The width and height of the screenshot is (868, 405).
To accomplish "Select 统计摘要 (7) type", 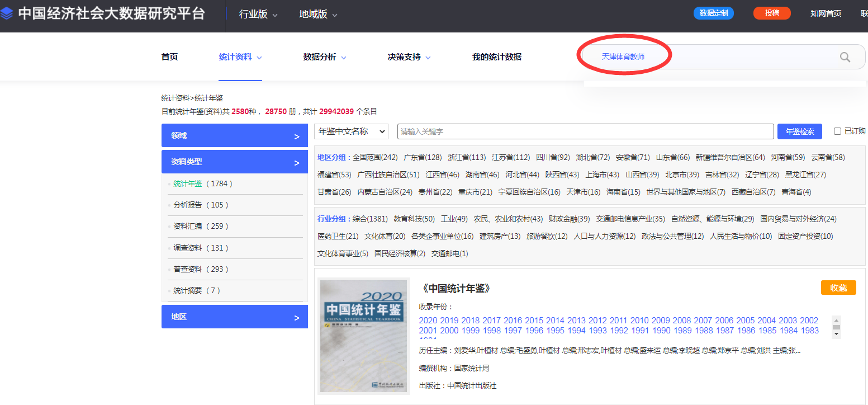I will 197,290.
